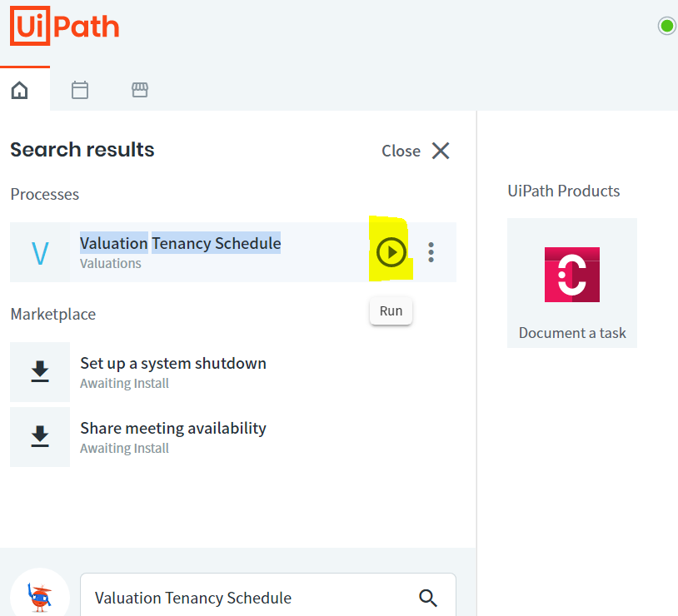Click the green connection status indicator
678x616 pixels.
pos(667,26)
